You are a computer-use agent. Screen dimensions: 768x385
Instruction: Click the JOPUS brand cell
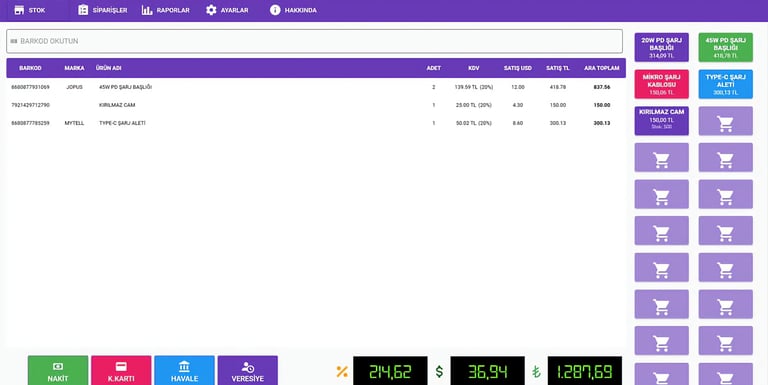coord(74,87)
